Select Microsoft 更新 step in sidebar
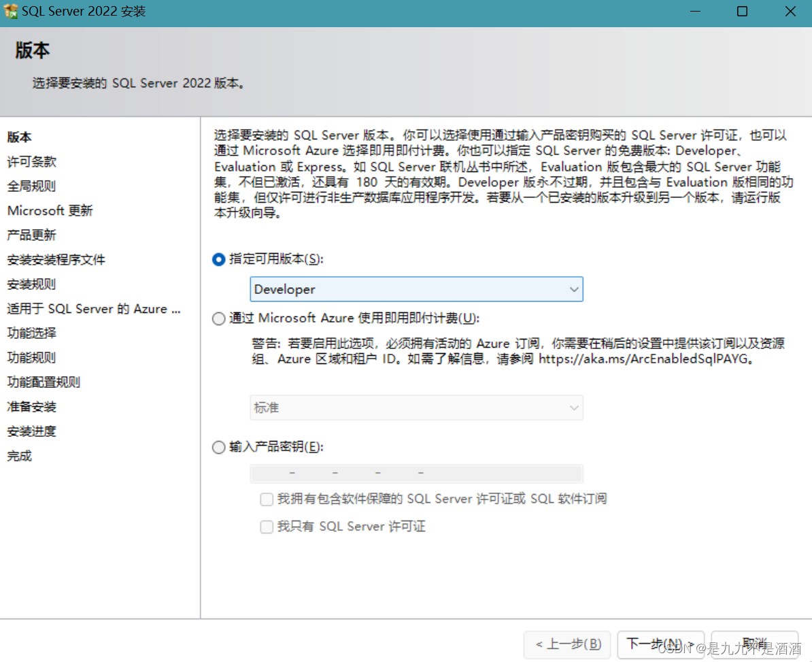The width and height of the screenshot is (812, 662). 50,211
